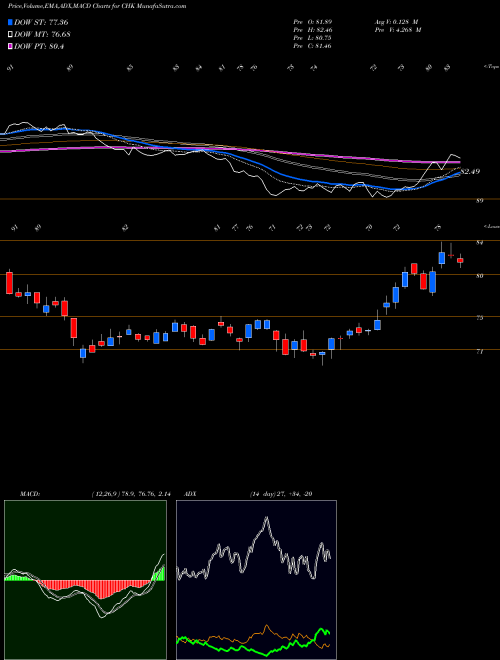Click the blue DOW ST legend square
500x660 pixels.
(10, 22)
